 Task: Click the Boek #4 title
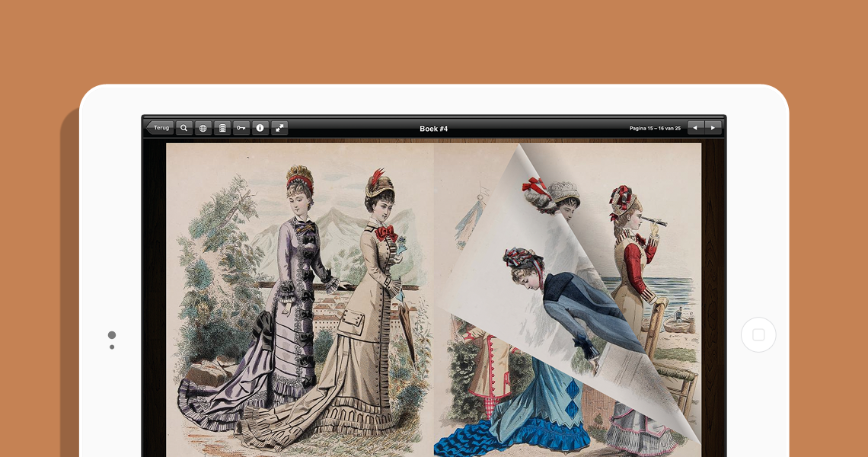point(433,129)
